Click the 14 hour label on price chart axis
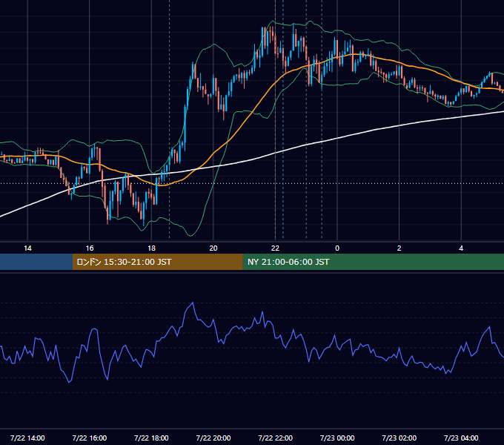The image size is (504, 445). 27,248
